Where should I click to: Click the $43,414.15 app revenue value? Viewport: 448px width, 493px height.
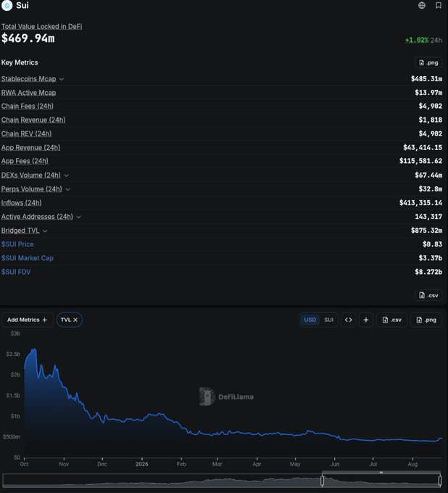click(423, 148)
